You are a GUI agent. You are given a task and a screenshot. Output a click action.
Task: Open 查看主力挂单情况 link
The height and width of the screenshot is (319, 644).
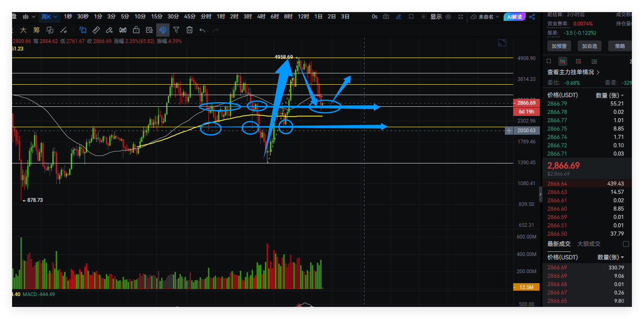573,72
